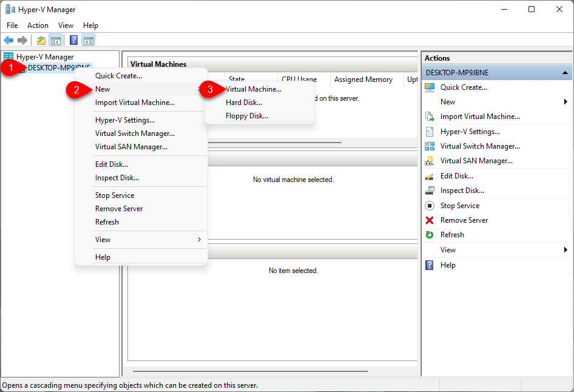The image size is (574, 392).
Task: Click Quick Create icon in Actions pane
Action: [x=430, y=87]
